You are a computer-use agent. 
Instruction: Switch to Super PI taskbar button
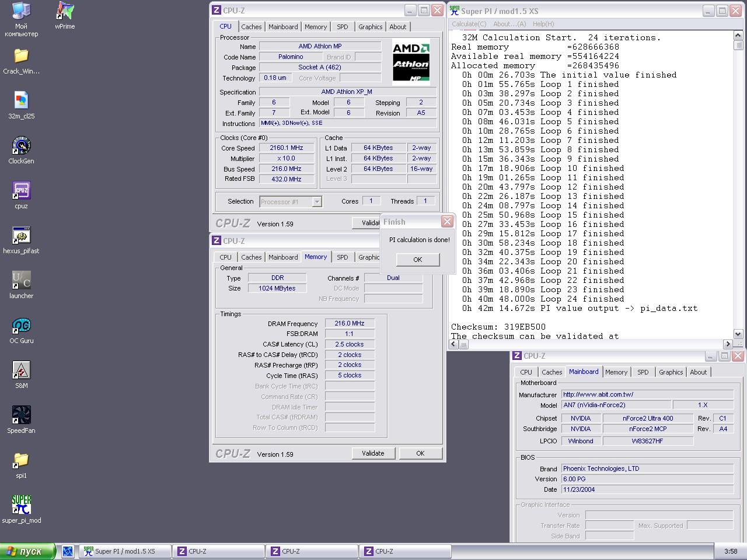pyautogui.click(x=125, y=551)
